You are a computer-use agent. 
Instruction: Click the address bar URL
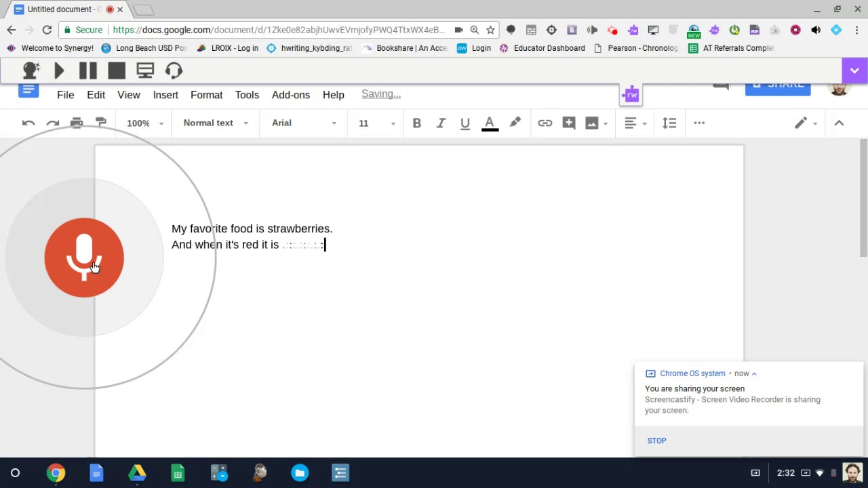click(x=279, y=30)
